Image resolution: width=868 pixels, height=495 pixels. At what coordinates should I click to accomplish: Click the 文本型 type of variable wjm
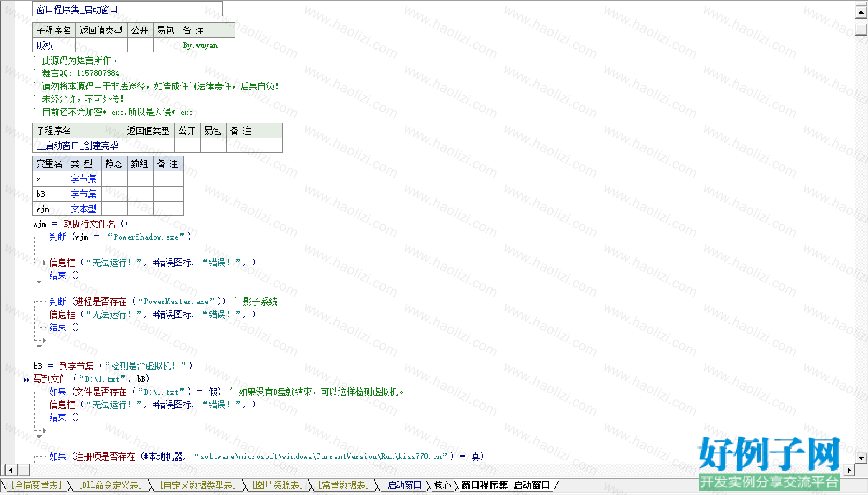[84, 209]
